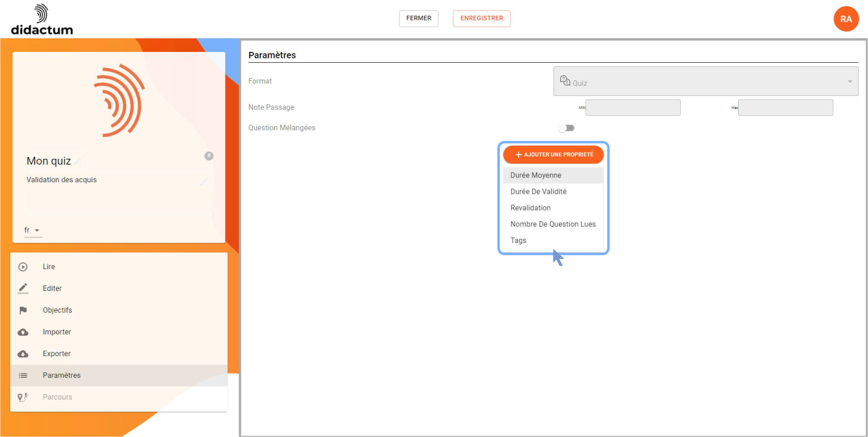868x437 pixels.
Task: Click the ENREGISTRER button
Action: (482, 19)
